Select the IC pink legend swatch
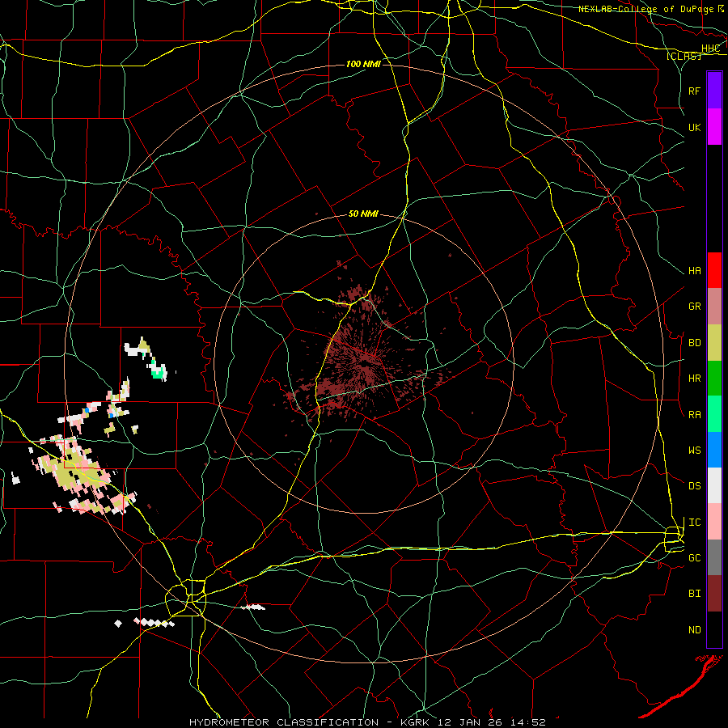 click(714, 522)
